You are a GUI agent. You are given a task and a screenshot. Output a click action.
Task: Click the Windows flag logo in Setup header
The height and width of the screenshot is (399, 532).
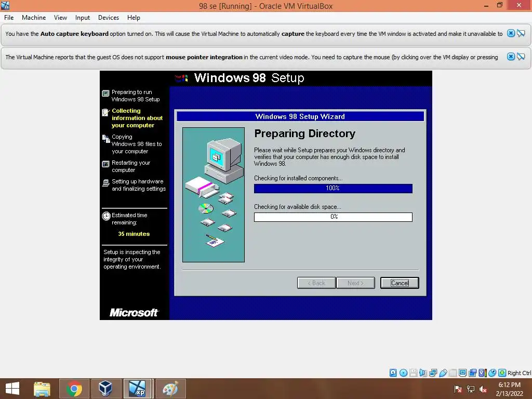(181, 78)
